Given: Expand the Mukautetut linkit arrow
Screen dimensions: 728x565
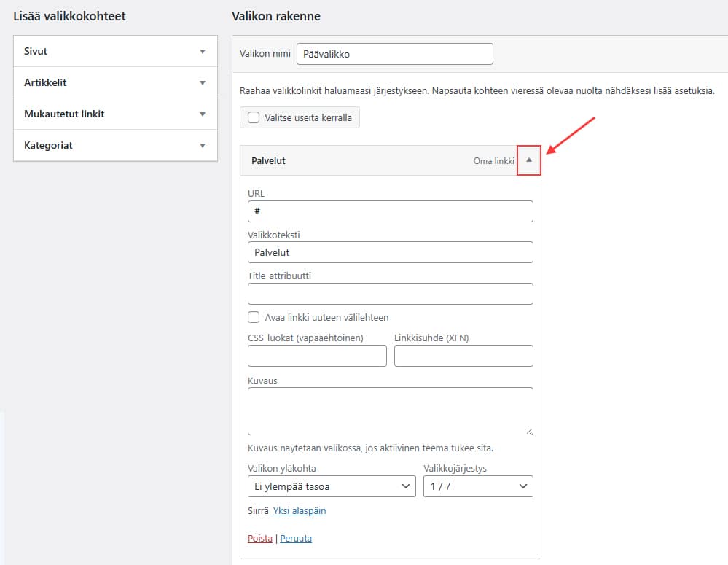Looking at the screenshot, I should click(203, 114).
